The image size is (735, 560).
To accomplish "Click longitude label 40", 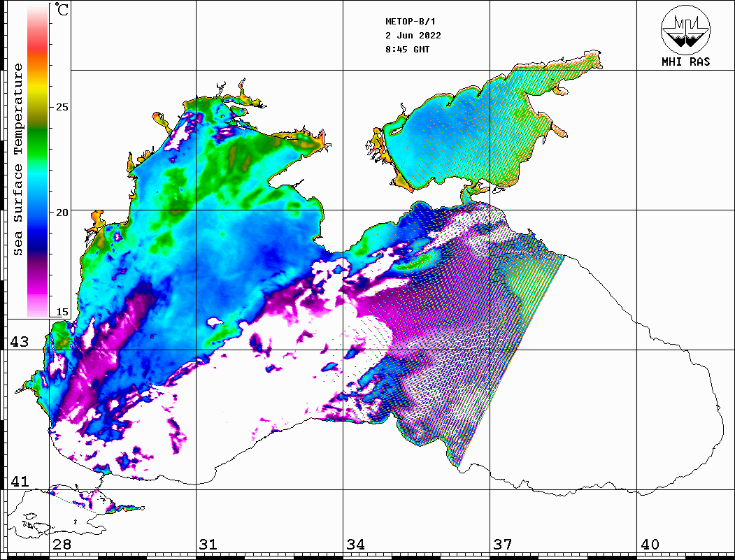I will (x=650, y=545).
